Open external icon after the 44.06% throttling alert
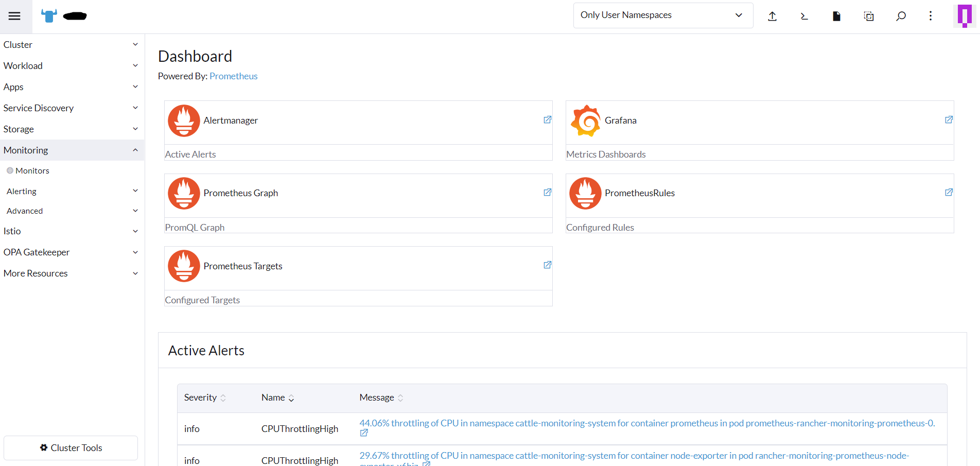 [x=364, y=433]
